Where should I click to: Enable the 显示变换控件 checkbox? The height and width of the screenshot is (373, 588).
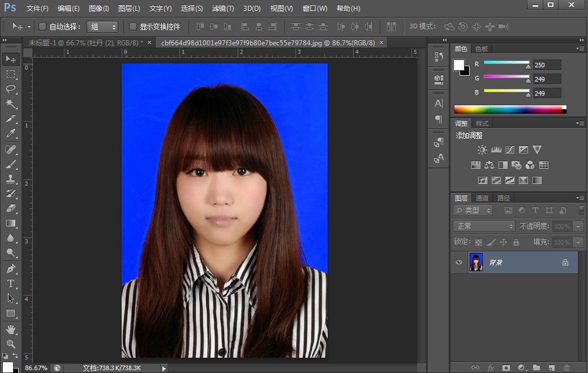pos(133,27)
